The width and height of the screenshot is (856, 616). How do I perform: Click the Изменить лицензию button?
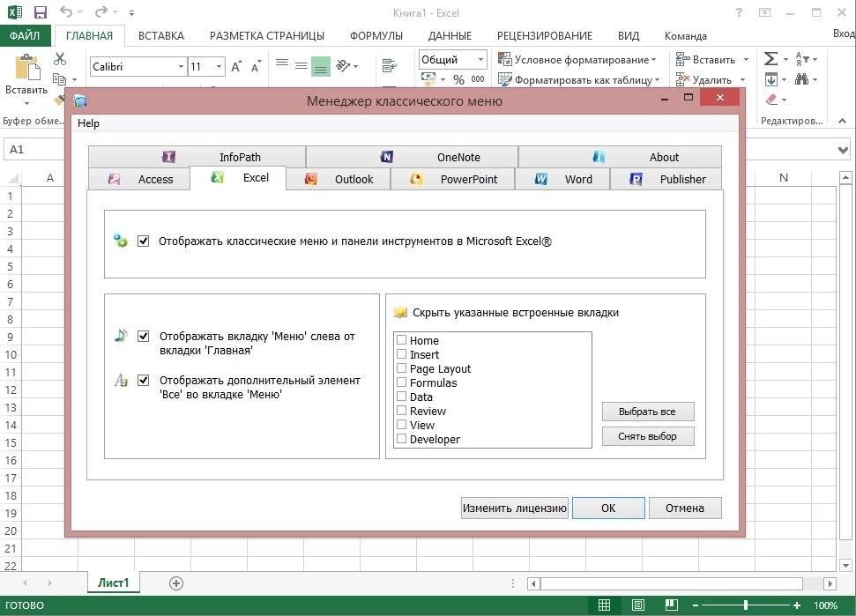click(x=514, y=508)
